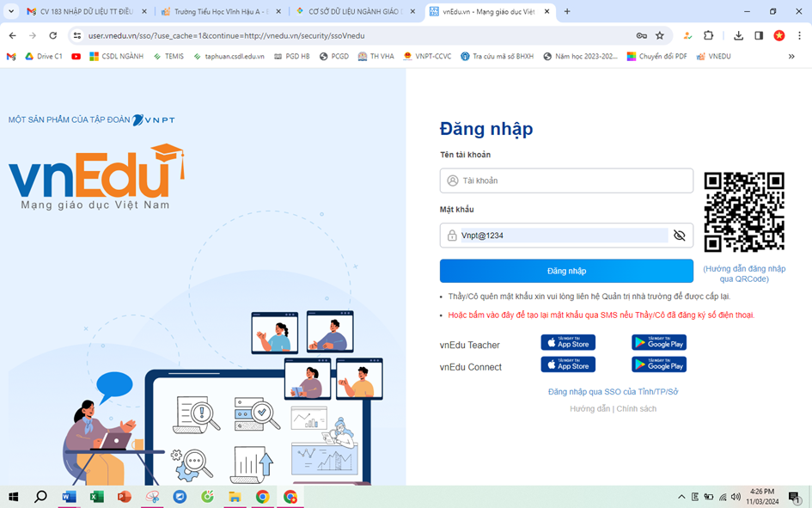Open the TEMIS bookmark

click(168, 57)
